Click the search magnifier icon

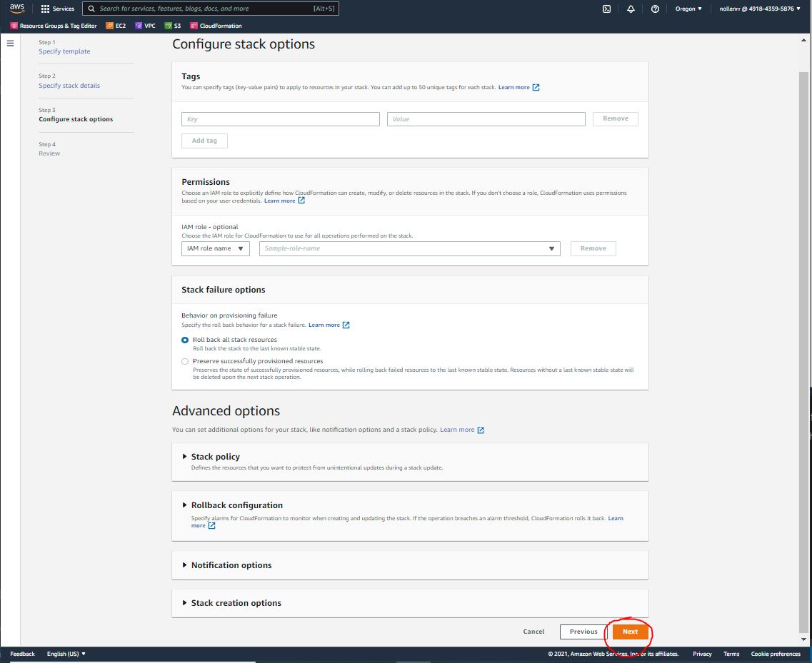[91, 9]
